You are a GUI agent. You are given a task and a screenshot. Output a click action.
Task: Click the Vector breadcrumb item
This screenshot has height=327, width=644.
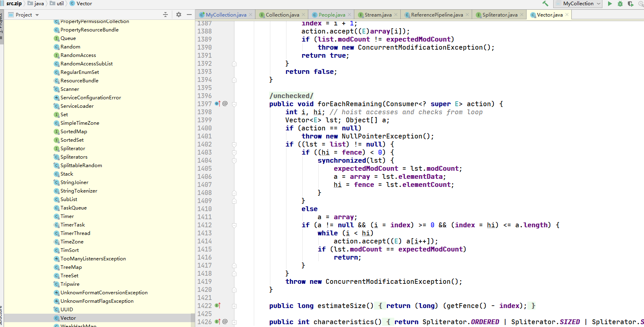[x=81, y=4]
